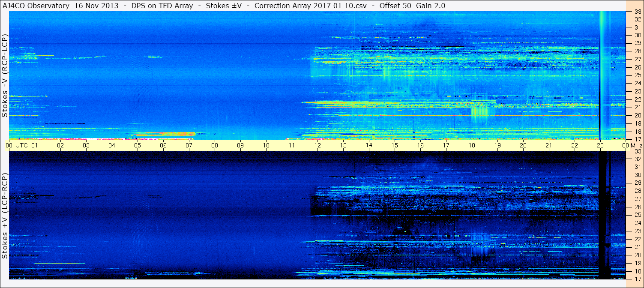Select hour 10 on the UTC time axis
The image size is (644, 288).
[x=266, y=145]
